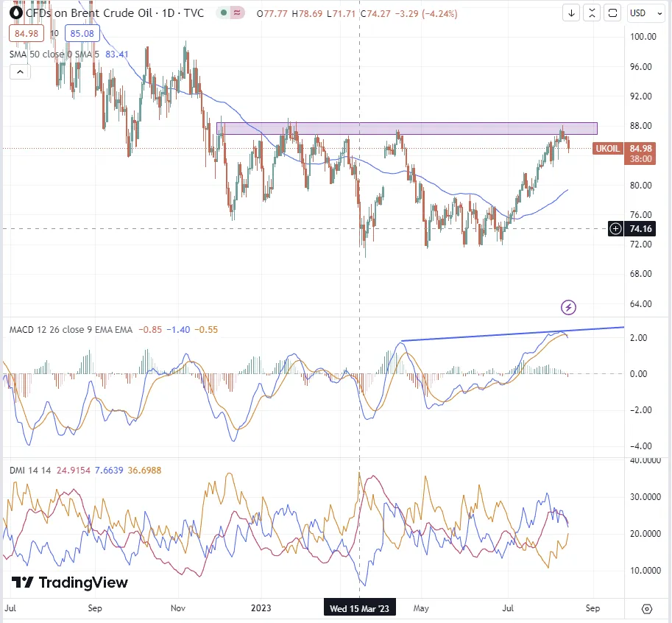This screenshot has width=672, height=623.
Task: Click the UKOIL price tag label
Action: (607, 148)
